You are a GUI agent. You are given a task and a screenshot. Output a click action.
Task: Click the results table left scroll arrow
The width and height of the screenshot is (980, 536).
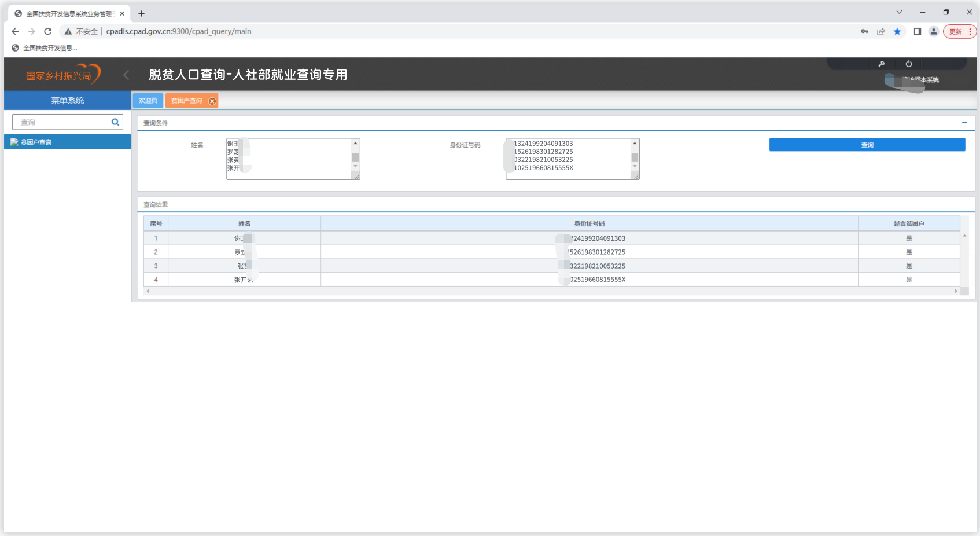[148, 291]
